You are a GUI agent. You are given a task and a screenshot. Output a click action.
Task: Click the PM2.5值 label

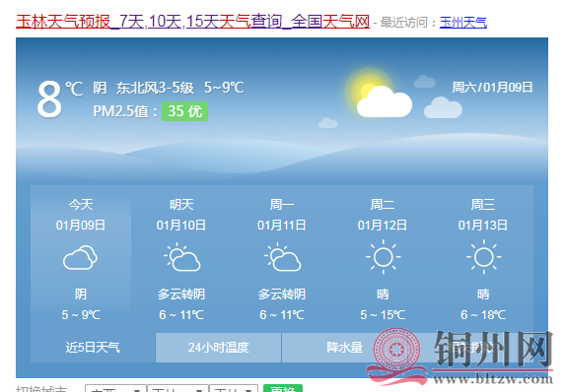pos(125,111)
